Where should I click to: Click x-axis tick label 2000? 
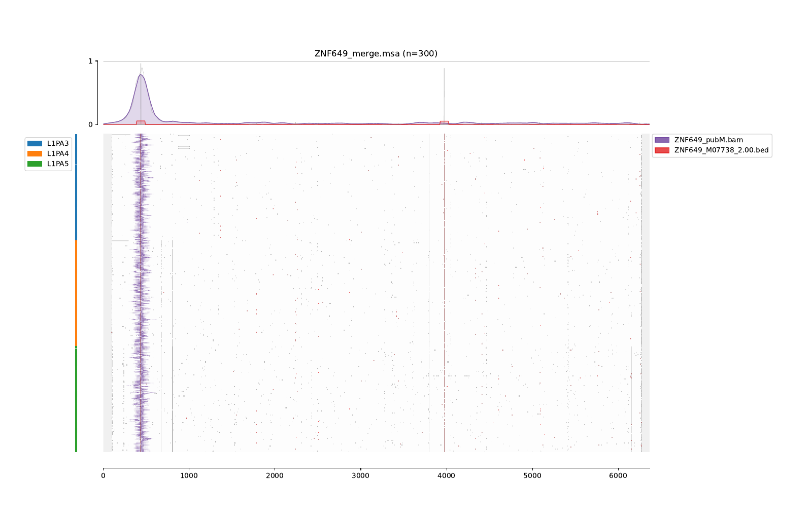pos(275,476)
